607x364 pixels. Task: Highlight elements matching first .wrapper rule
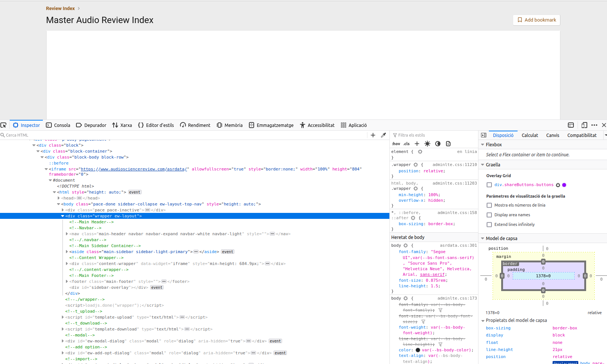point(416,165)
